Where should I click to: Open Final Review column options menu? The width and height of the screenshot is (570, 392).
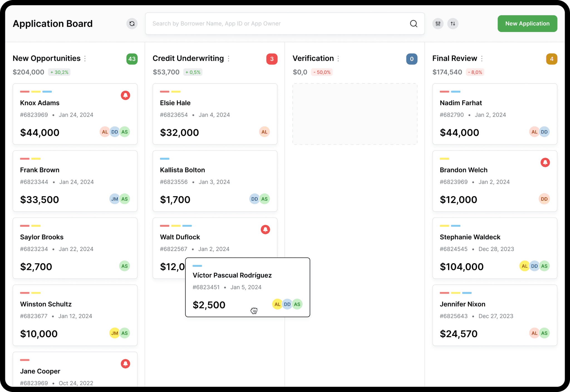point(482,58)
